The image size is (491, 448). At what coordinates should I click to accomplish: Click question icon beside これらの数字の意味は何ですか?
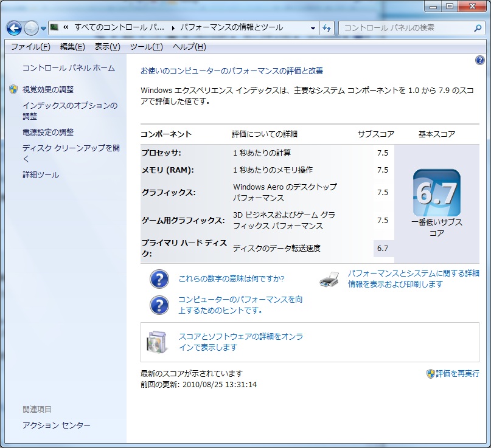(x=159, y=279)
